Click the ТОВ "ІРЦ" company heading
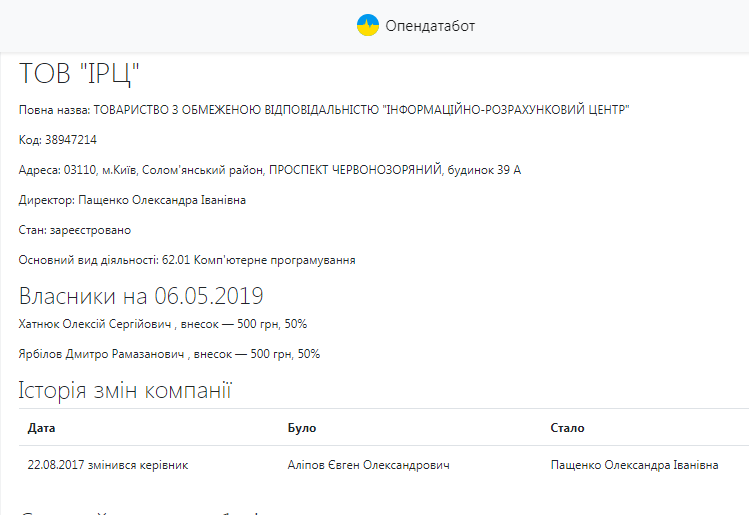Viewport: 749px width, 515px height. click(x=79, y=75)
